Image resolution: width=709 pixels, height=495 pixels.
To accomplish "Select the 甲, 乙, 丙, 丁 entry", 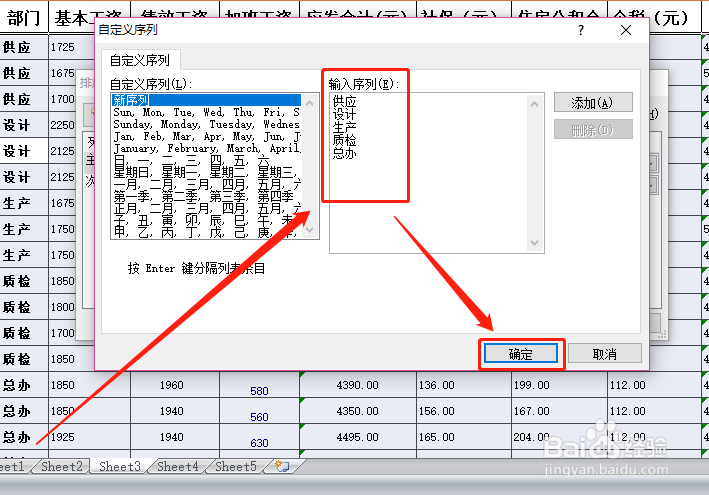I will tap(207, 232).
